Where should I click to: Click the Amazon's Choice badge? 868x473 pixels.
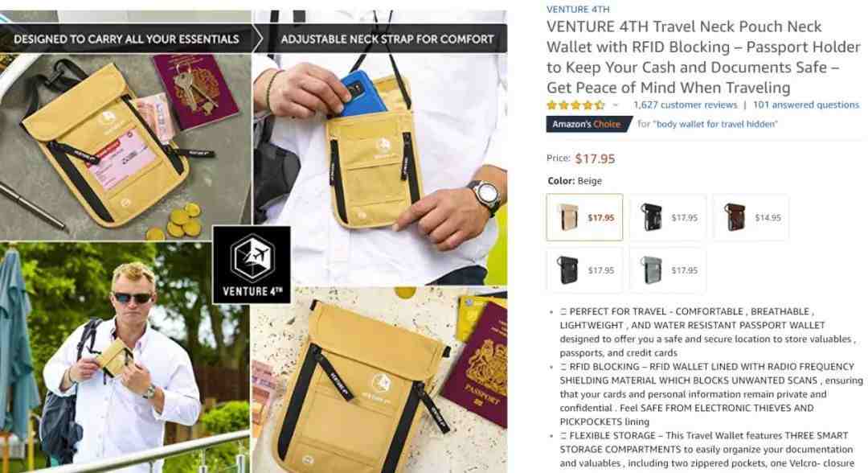pyautogui.click(x=589, y=124)
